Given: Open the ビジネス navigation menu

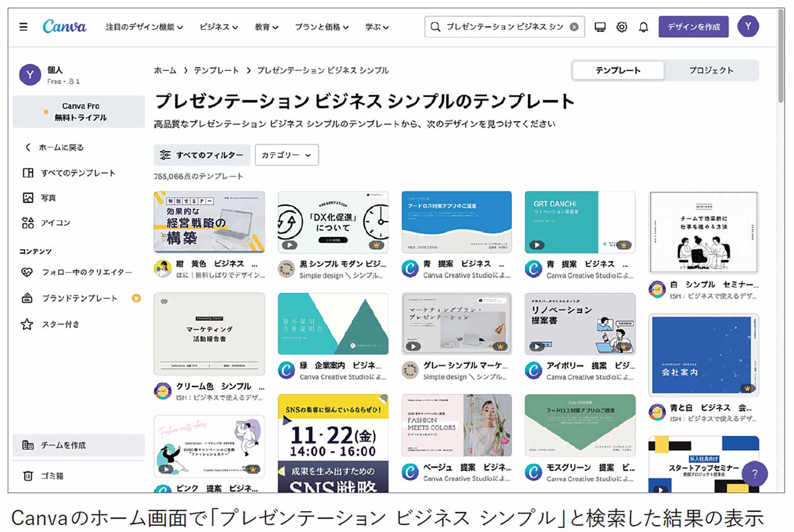Looking at the screenshot, I should click(x=219, y=27).
